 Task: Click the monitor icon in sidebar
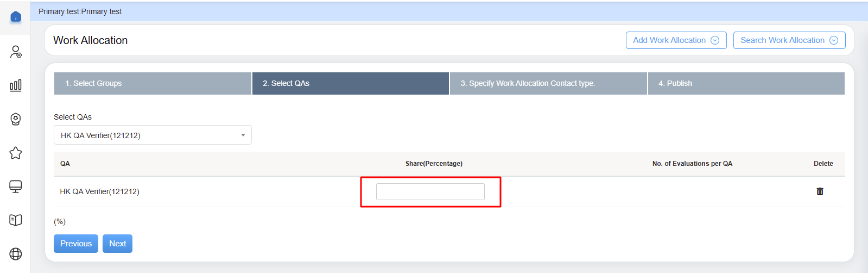(x=16, y=187)
